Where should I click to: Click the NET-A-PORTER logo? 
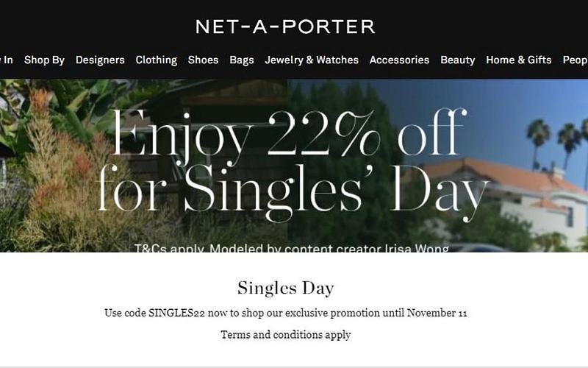point(285,26)
